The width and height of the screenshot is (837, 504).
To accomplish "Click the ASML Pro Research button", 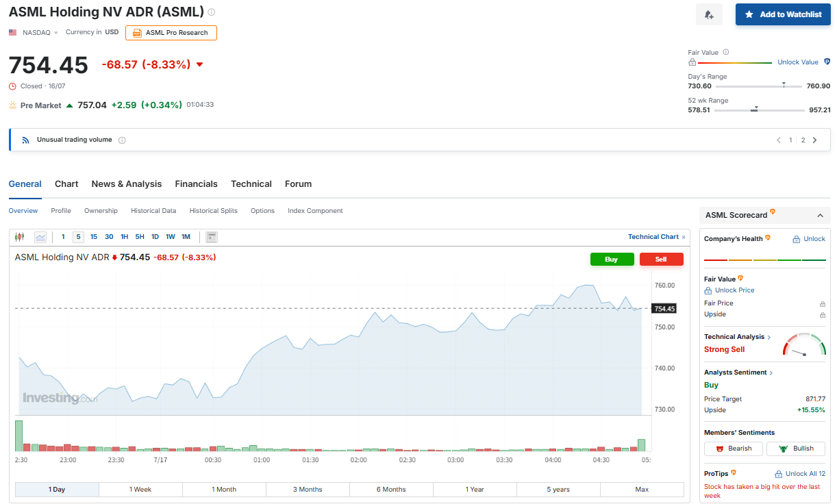I will point(171,33).
